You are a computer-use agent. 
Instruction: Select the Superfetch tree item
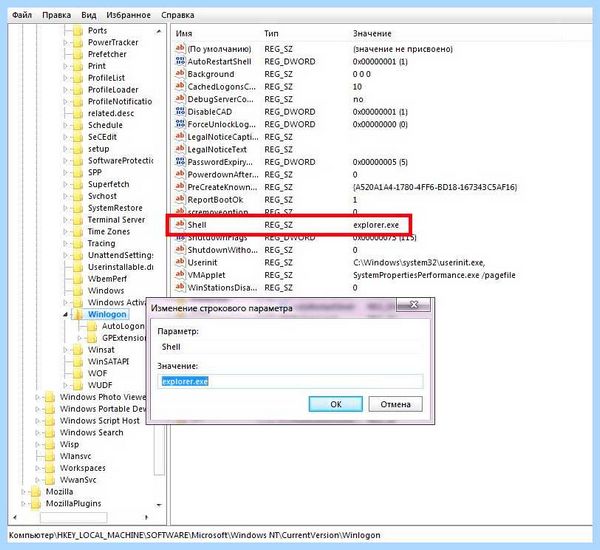tap(108, 184)
